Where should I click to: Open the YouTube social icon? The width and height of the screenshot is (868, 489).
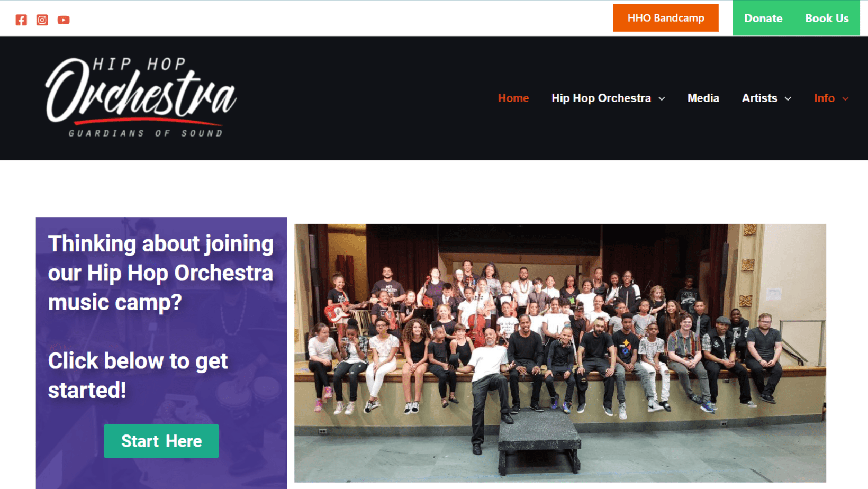click(x=64, y=20)
